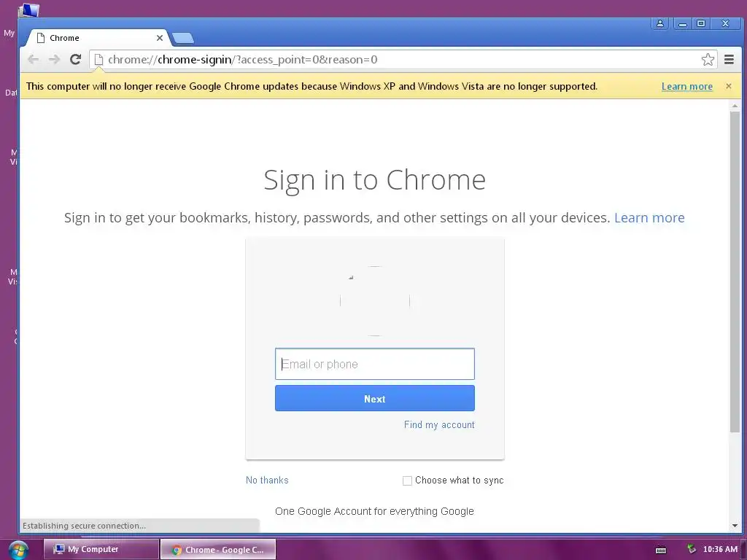Minimize the Chrome window
747x560 pixels.
(683, 23)
